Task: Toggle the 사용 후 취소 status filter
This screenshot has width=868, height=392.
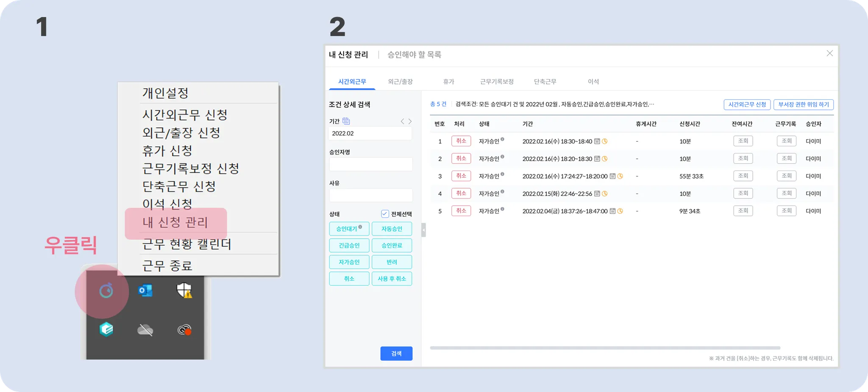Action: pos(392,278)
